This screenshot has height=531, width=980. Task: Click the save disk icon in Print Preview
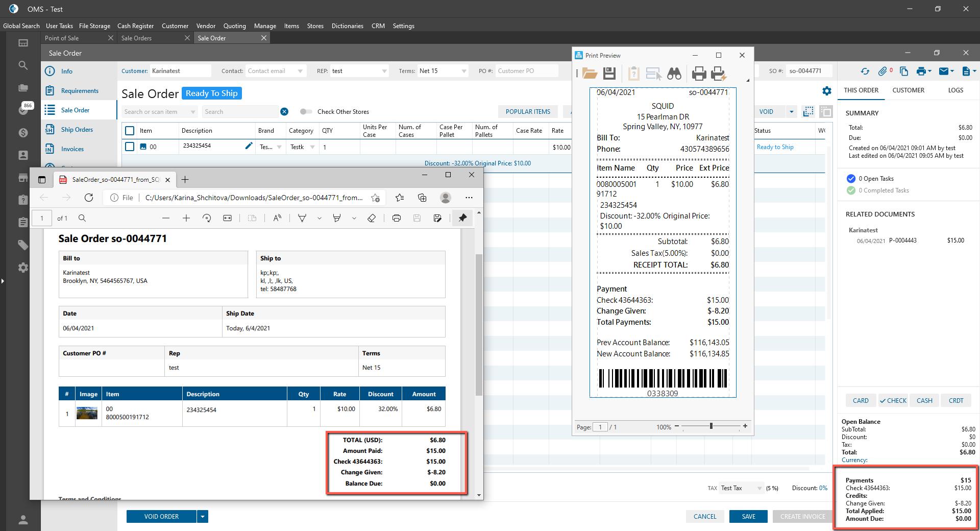click(x=609, y=74)
